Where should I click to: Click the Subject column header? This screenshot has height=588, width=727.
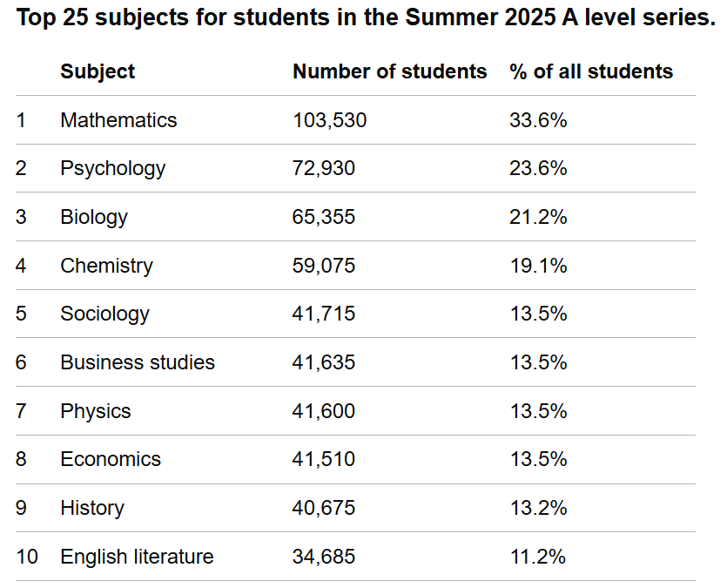coord(98,71)
